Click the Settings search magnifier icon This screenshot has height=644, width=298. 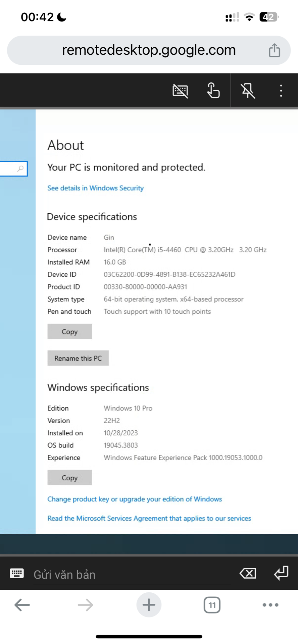tap(21, 168)
